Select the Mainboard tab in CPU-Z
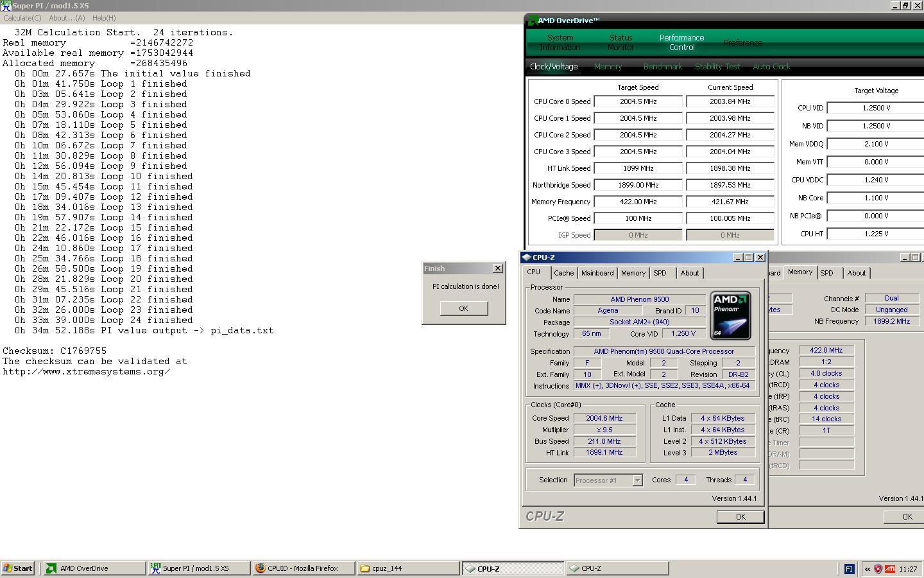924x578 pixels. coord(597,273)
